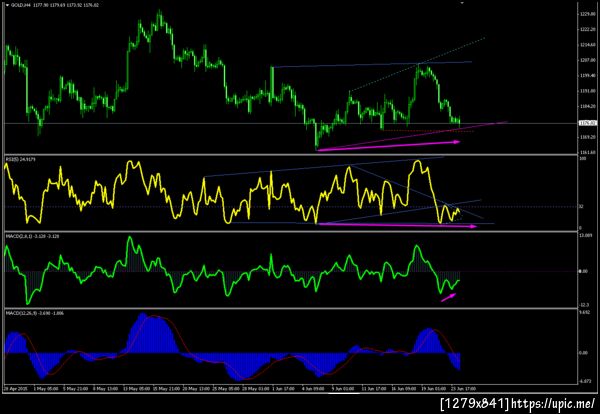This screenshot has width=600, height=414.
Task: Click the 5 May 21:00 time label
Action: (73, 388)
